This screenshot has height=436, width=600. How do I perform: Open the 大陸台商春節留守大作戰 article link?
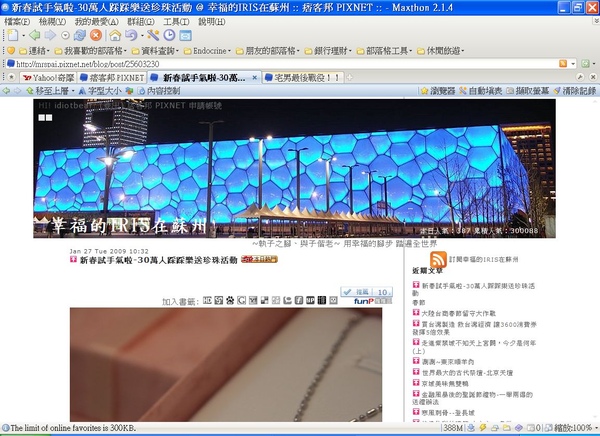[458, 314]
